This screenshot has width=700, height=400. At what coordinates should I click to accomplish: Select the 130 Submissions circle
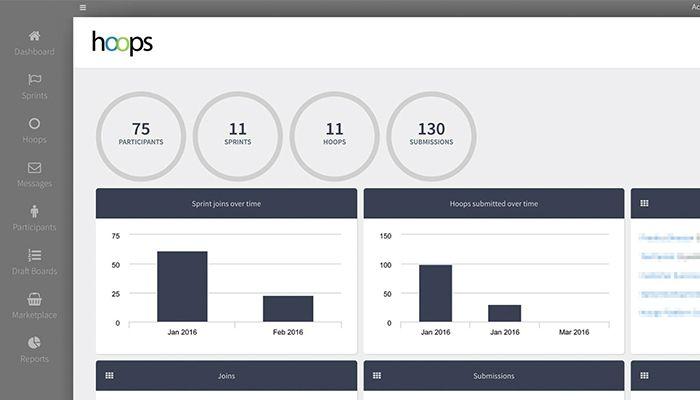pos(431,136)
